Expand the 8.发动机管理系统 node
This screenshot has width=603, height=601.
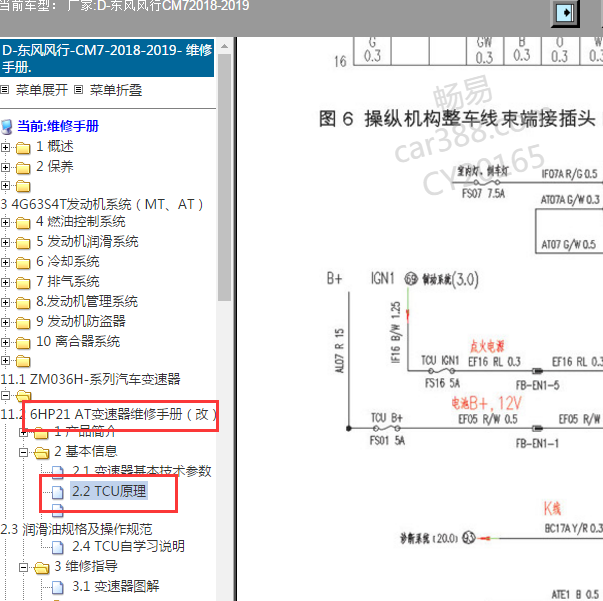coord(5,302)
